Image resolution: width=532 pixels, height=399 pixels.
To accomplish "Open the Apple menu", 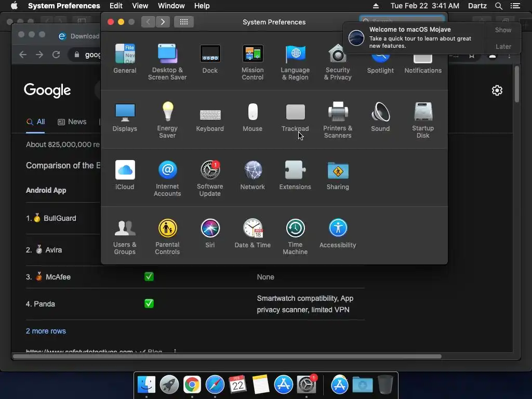I will (x=14, y=6).
